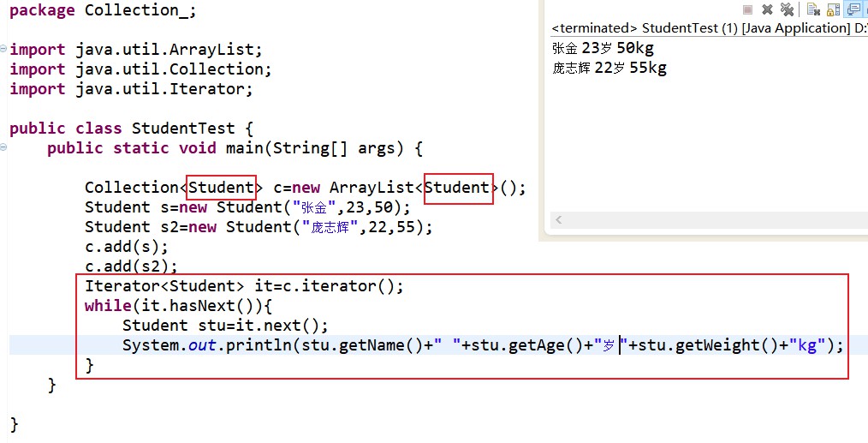The image size is (868, 443).
Task: Click 'import java.util.ArrayList;' line
Action: (135, 50)
